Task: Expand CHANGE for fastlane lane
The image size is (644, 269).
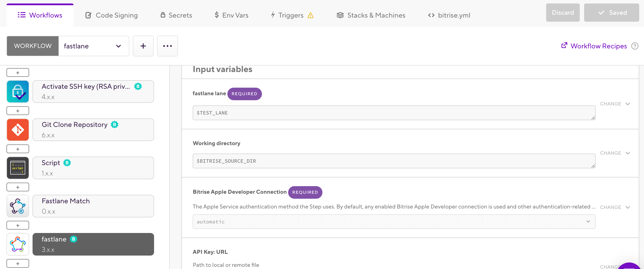Action: point(615,104)
